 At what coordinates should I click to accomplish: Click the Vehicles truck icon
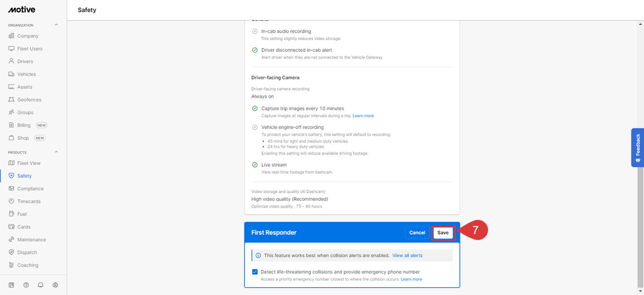12,74
